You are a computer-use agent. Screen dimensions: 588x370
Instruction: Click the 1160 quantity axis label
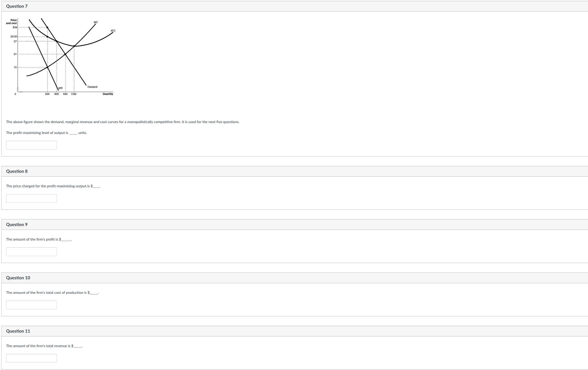[74, 94]
